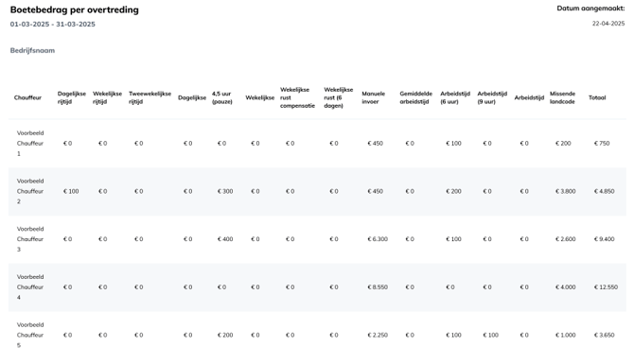Click the 'Tweewekelijkse rijtijd' column header

point(150,97)
